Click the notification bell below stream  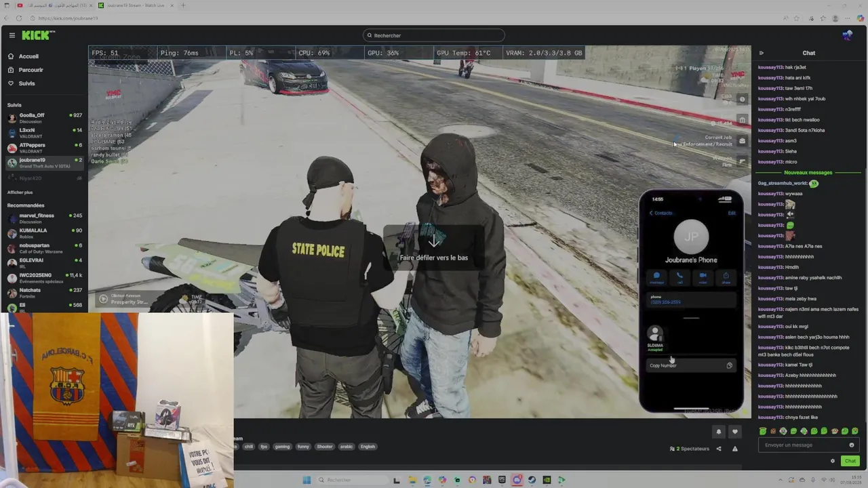coord(719,432)
